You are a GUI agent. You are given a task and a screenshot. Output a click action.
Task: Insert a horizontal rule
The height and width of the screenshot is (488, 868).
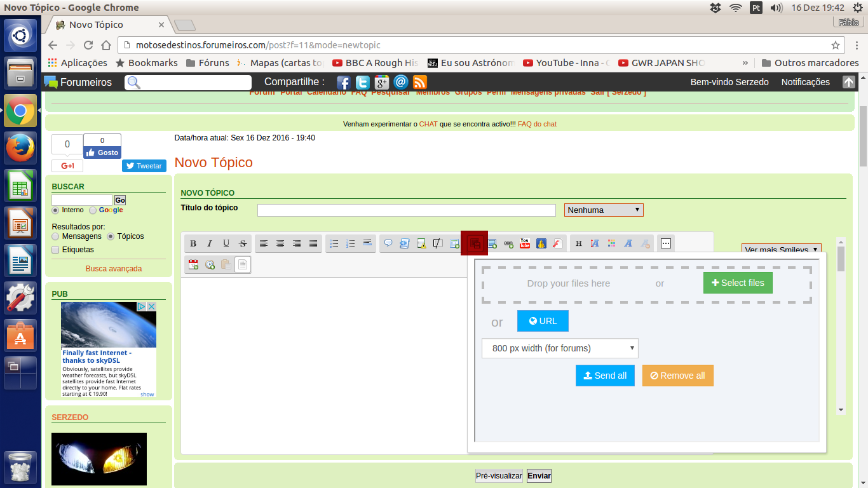click(367, 243)
